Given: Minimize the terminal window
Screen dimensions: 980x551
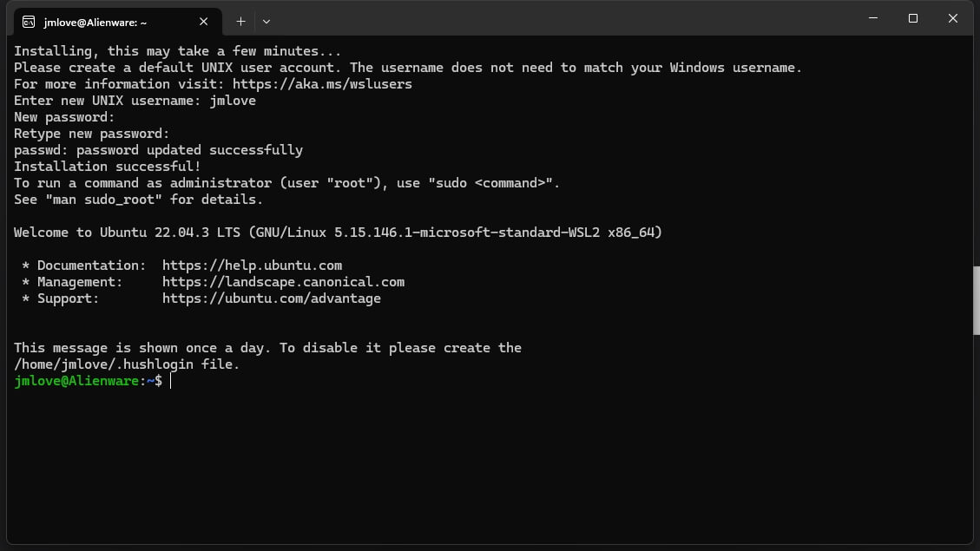Looking at the screenshot, I should [872, 18].
